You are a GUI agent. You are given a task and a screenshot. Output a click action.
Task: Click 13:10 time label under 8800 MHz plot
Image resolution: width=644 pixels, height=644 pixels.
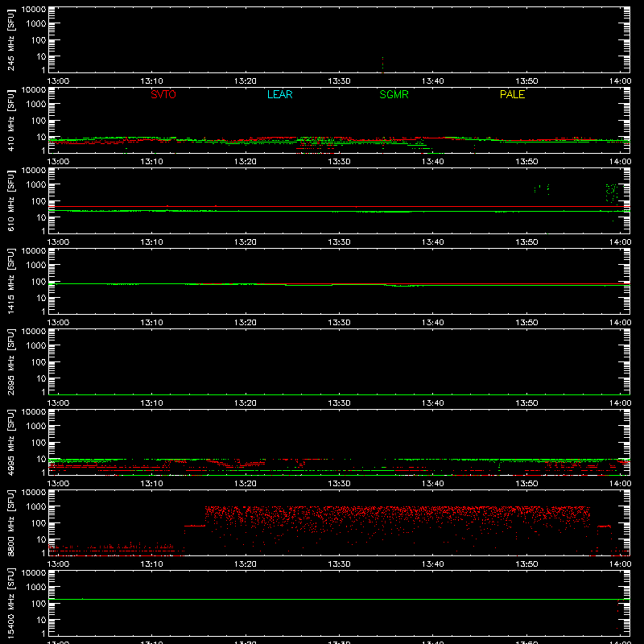pyautogui.click(x=151, y=564)
